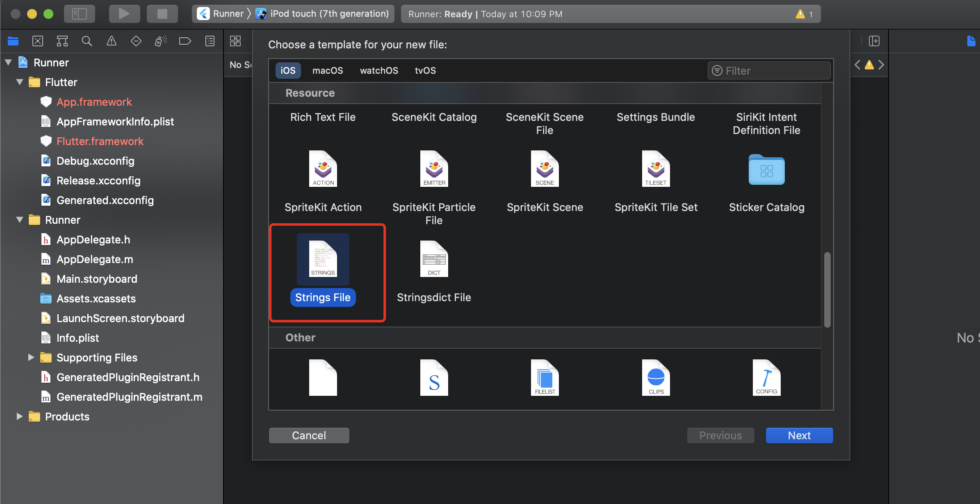Select the Stringsdict File template

pyautogui.click(x=434, y=271)
